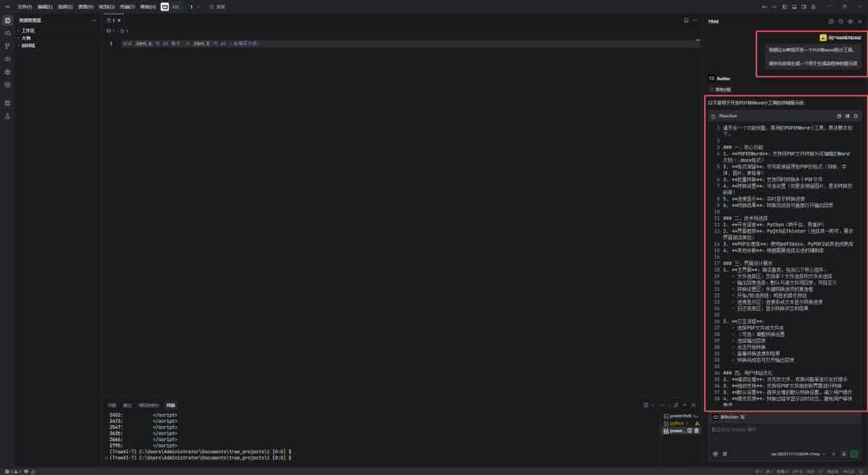Click the # context icon in chat input
This screenshot has width=868, height=475.
point(725,454)
